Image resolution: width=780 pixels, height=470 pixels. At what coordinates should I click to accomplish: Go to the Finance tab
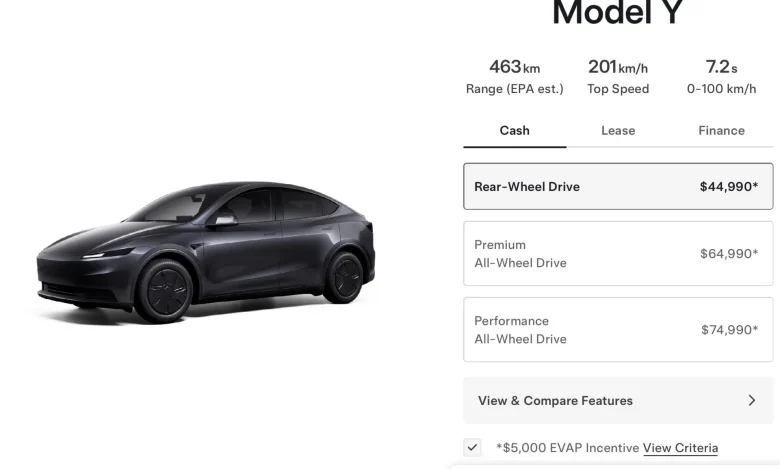click(721, 131)
